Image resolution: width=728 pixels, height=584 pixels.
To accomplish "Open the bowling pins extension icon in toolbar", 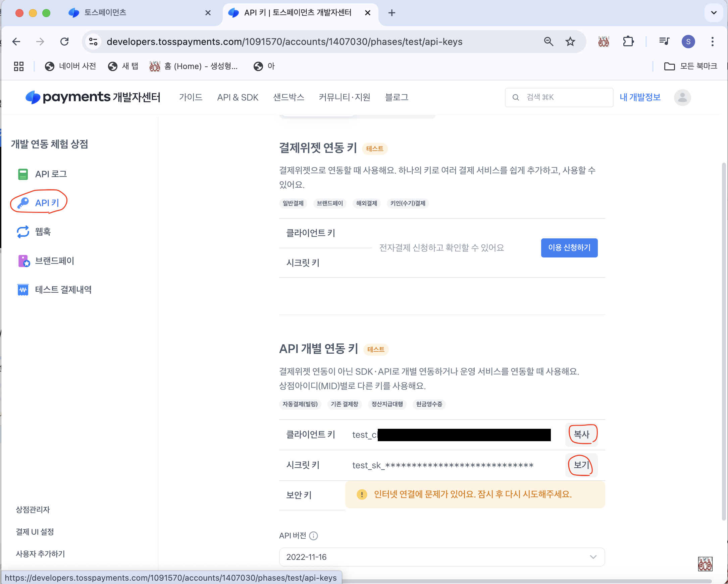I will (x=604, y=42).
